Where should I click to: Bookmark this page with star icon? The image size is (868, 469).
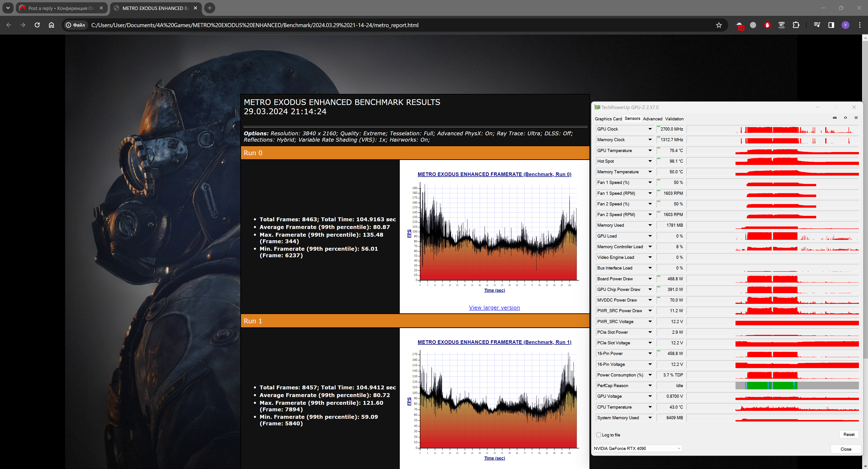tap(719, 25)
